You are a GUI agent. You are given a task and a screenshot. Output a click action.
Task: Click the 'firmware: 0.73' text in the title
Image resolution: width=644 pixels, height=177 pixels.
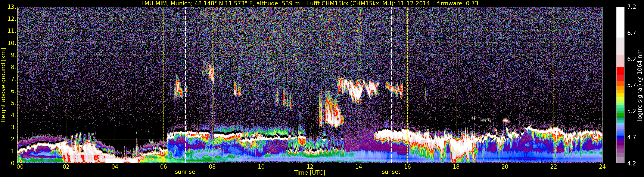tap(457, 3)
